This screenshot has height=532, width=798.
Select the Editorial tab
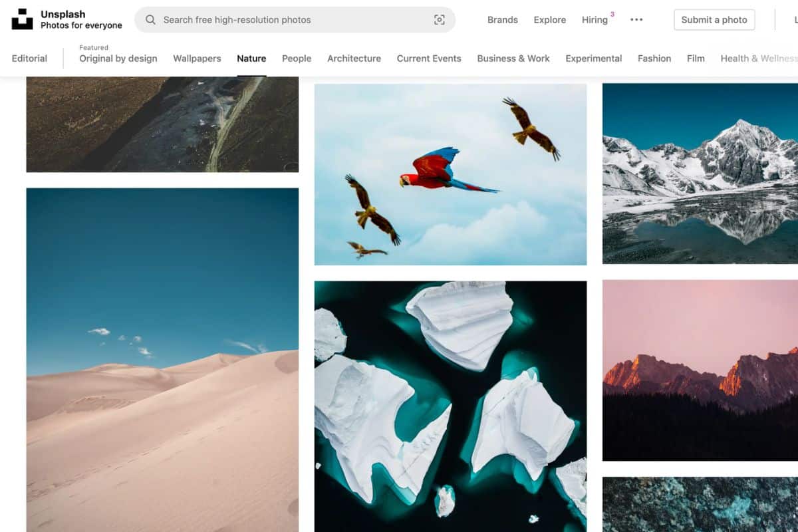[29, 59]
